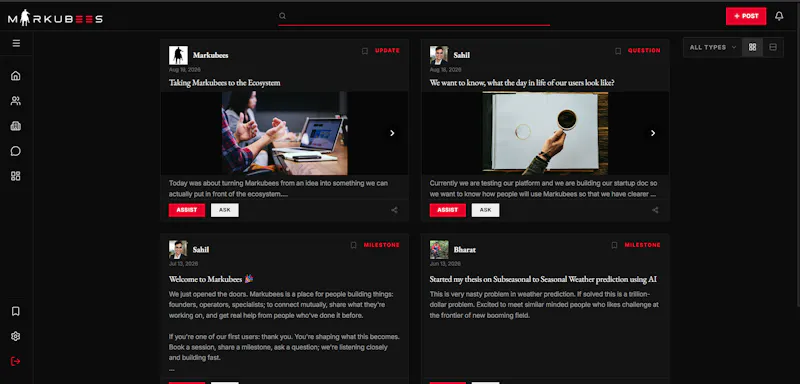Click Milestone tag on Welcome post
800x384 pixels.
[382, 245]
